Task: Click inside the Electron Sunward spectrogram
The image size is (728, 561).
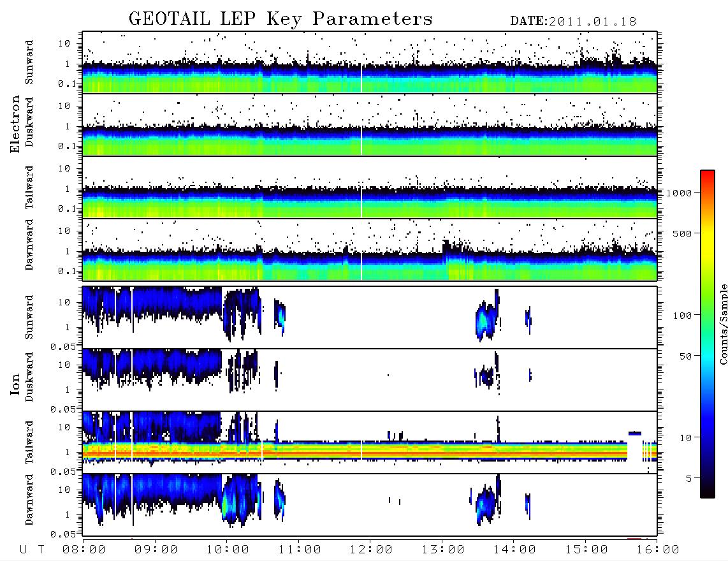Action: tap(370, 62)
